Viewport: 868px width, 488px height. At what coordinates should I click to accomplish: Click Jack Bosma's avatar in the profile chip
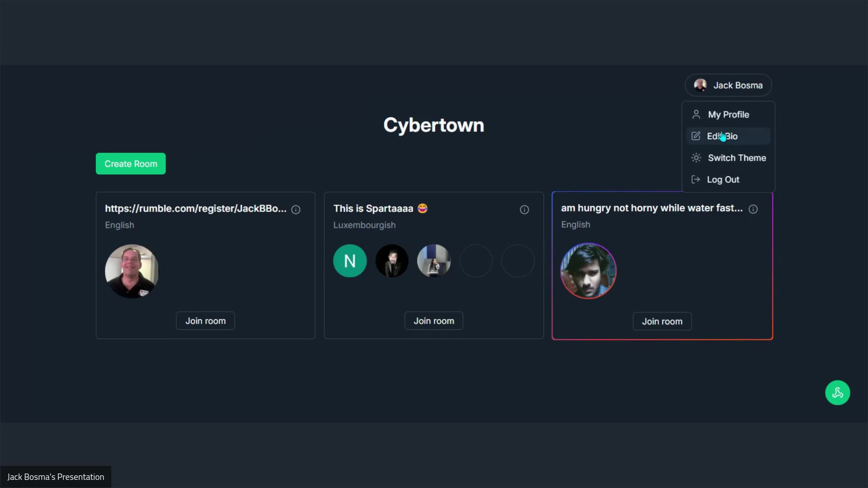click(x=701, y=85)
